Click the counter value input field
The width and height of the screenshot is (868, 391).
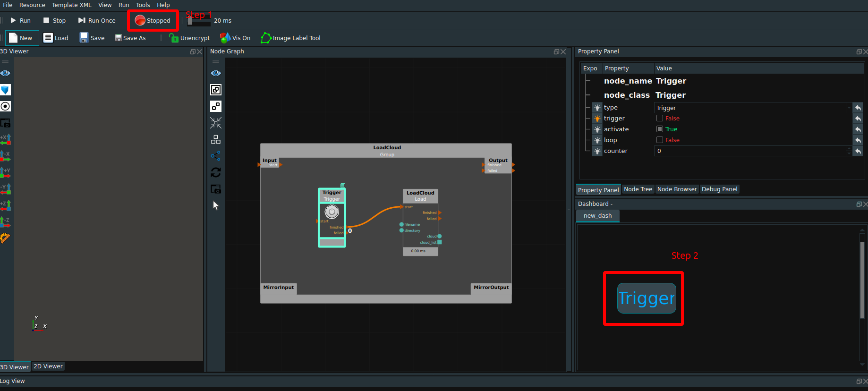(x=750, y=151)
